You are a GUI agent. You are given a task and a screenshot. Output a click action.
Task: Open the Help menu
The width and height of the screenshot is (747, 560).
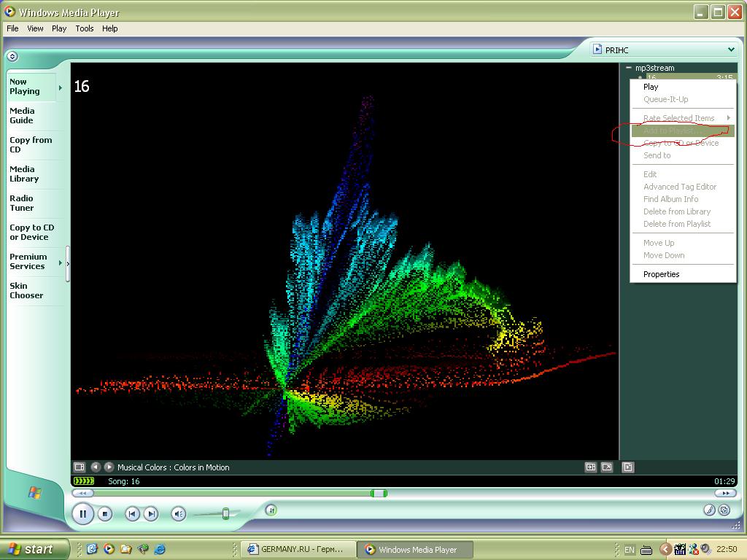tap(109, 28)
